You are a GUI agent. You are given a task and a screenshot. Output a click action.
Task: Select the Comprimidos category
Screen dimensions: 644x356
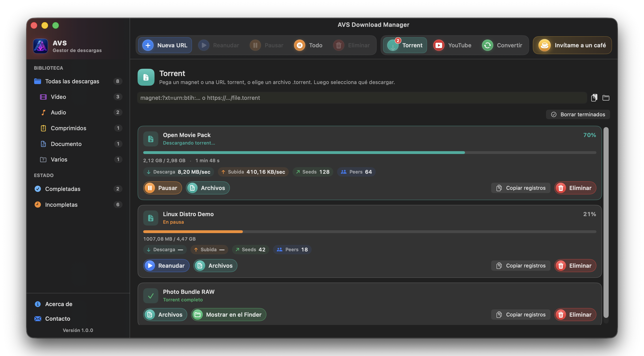click(x=78, y=128)
